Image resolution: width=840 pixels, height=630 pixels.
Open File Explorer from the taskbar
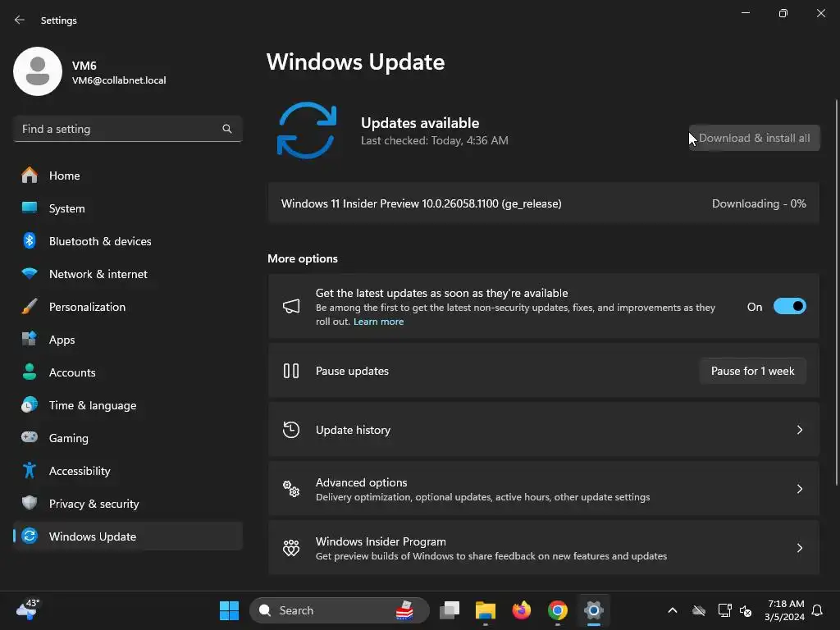click(486, 610)
